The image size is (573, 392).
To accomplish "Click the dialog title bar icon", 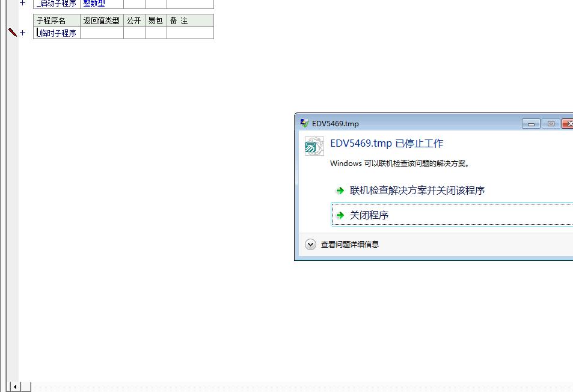I will click(304, 123).
